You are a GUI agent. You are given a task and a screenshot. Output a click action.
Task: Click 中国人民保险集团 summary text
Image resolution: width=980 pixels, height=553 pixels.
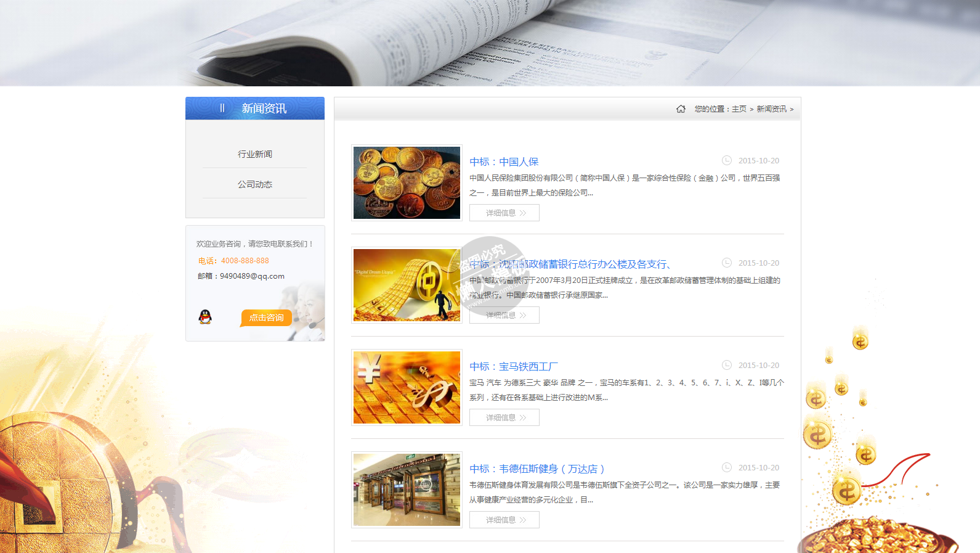pos(625,185)
